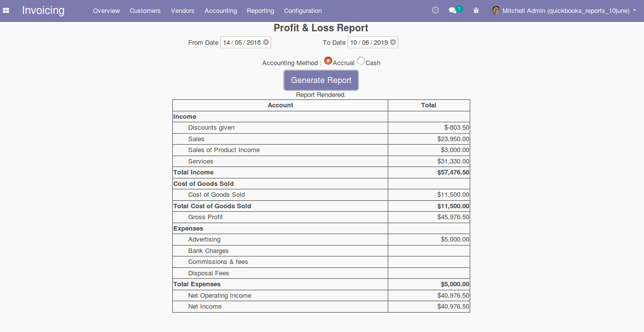Open the Vendors menu
This screenshot has width=644, height=332.
pos(183,10)
